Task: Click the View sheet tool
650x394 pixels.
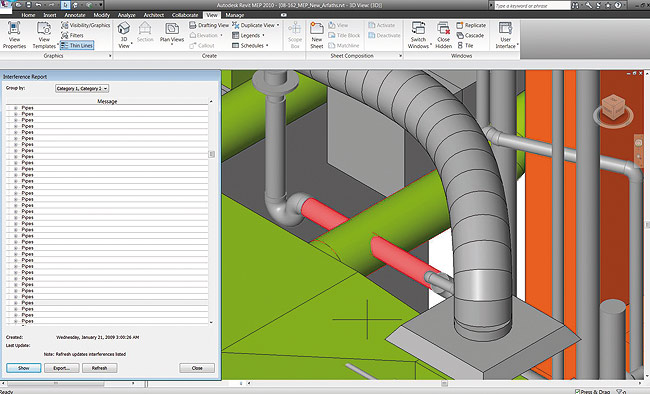Action: [x=339, y=25]
